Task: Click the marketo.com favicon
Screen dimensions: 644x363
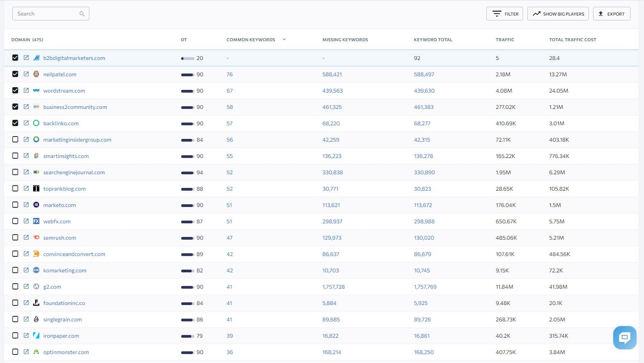Action: tap(36, 205)
